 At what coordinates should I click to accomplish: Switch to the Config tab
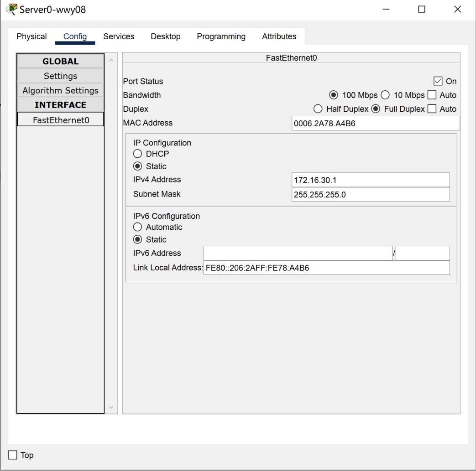click(75, 36)
